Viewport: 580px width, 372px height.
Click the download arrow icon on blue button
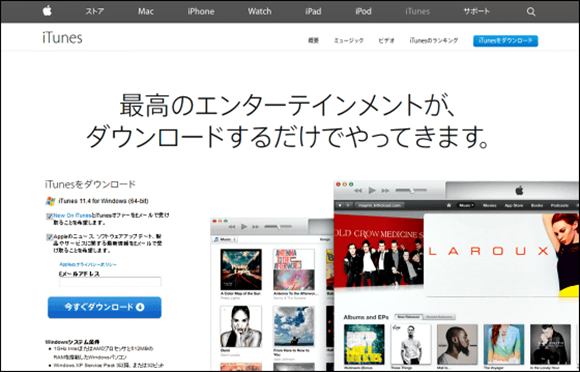[140, 307]
